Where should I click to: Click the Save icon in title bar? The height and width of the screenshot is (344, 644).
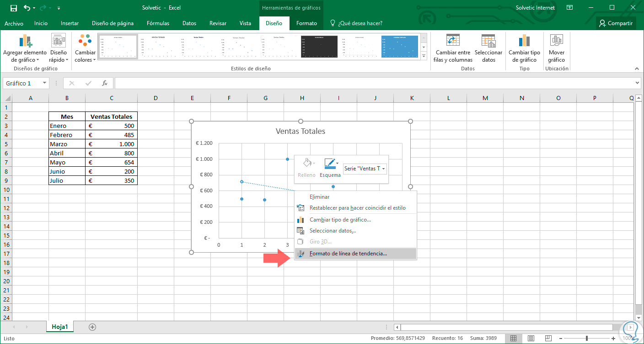(14, 8)
